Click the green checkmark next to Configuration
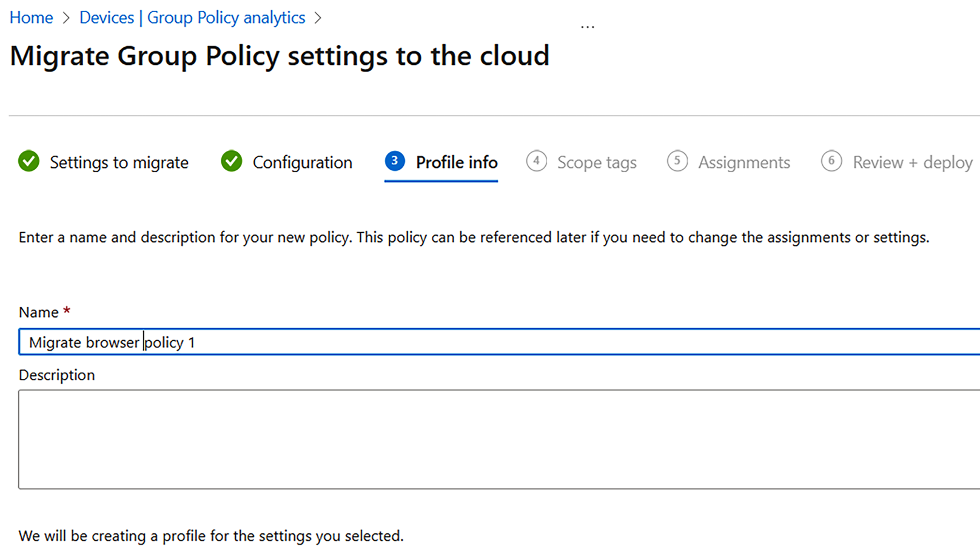 tap(231, 162)
